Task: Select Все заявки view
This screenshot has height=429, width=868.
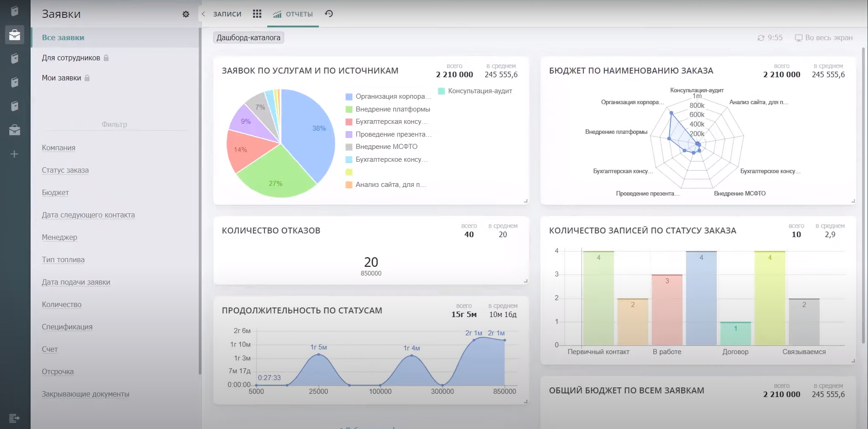Action: coord(115,37)
